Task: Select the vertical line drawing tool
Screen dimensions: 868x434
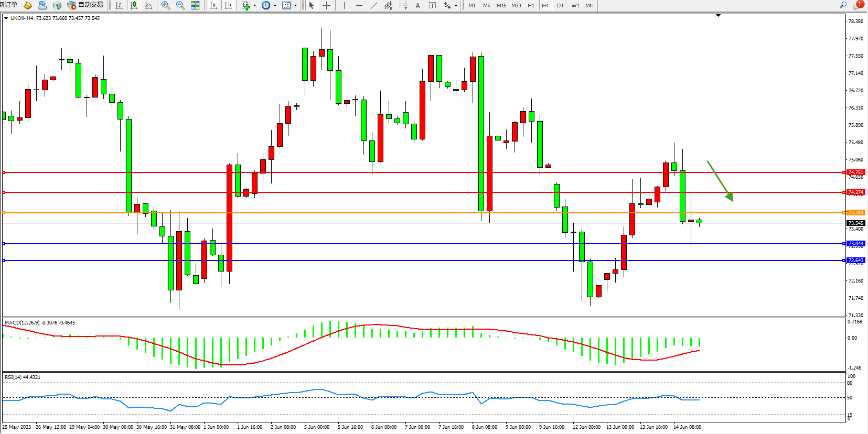Action: (x=344, y=5)
